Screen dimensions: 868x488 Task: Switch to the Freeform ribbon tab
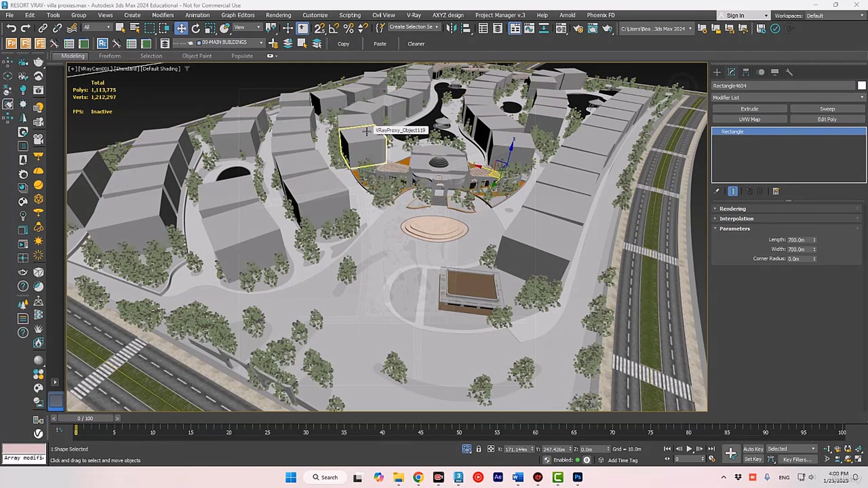click(x=109, y=56)
